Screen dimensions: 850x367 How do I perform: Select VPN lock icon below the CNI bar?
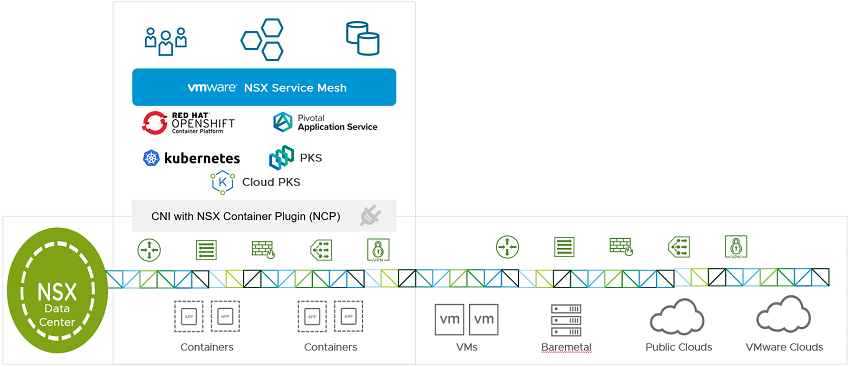(378, 249)
